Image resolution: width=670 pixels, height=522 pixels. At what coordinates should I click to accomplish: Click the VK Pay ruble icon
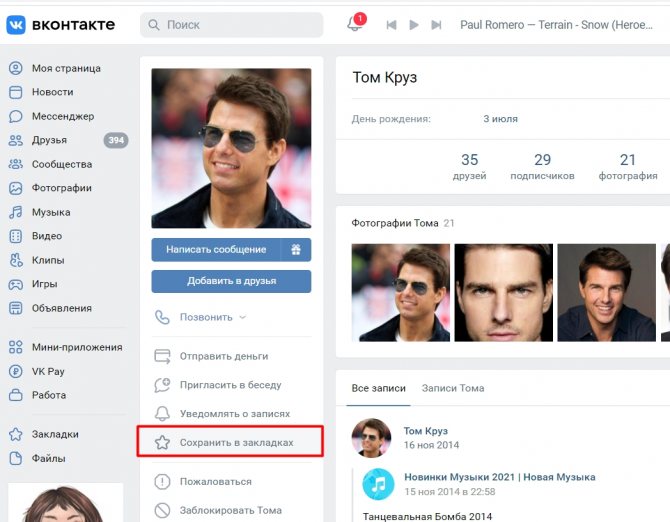click(16, 371)
